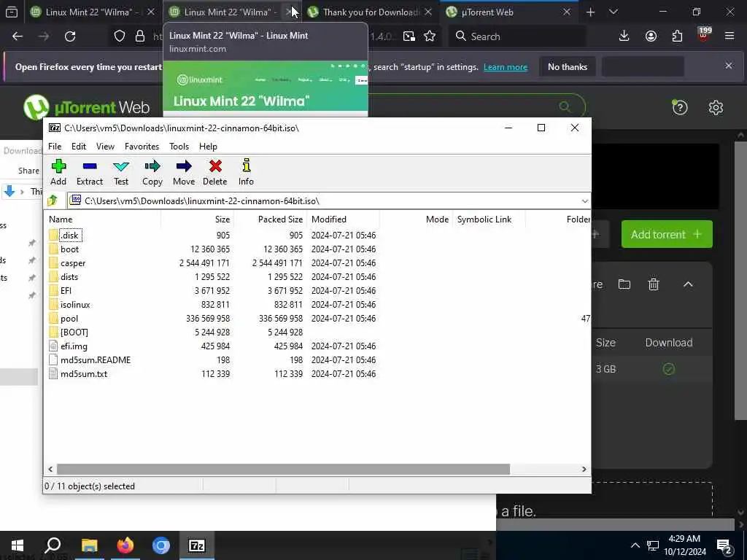Open the Firefox extensions puzzle icon
The width and height of the screenshot is (747, 560).
point(677,36)
